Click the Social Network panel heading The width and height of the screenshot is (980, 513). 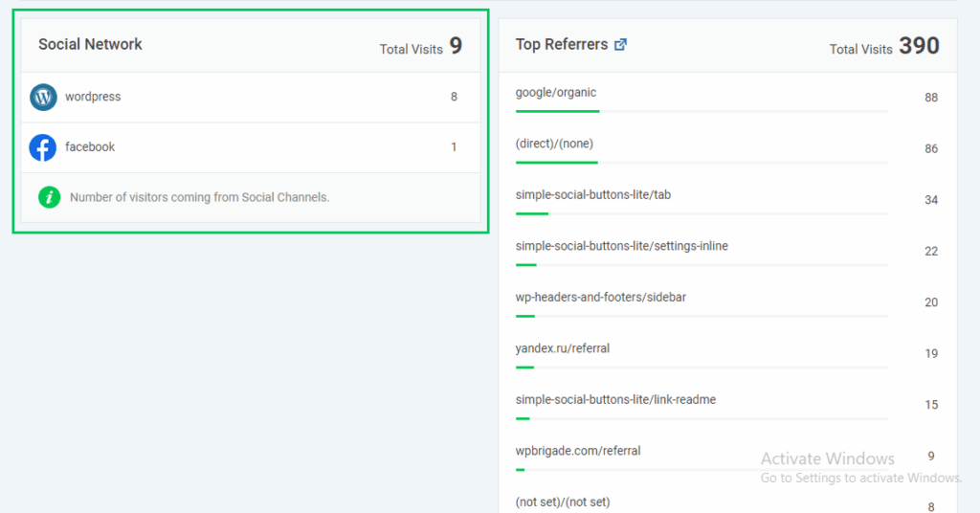pos(90,44)
